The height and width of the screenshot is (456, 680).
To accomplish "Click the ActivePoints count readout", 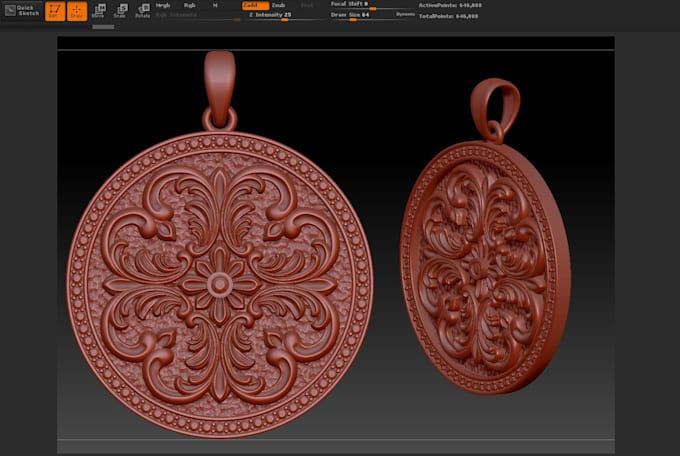I will click(450, 6).
